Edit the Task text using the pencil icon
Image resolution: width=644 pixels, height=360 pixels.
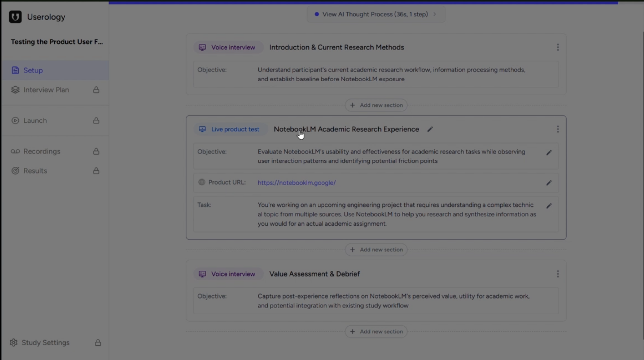point(549,206)
